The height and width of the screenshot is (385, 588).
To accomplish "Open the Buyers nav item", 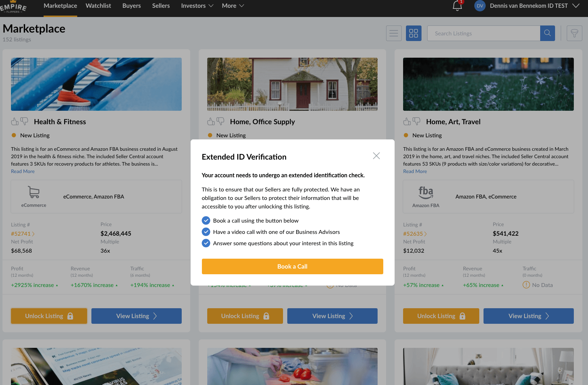I will pyautogui.click(x=132, y=6).
